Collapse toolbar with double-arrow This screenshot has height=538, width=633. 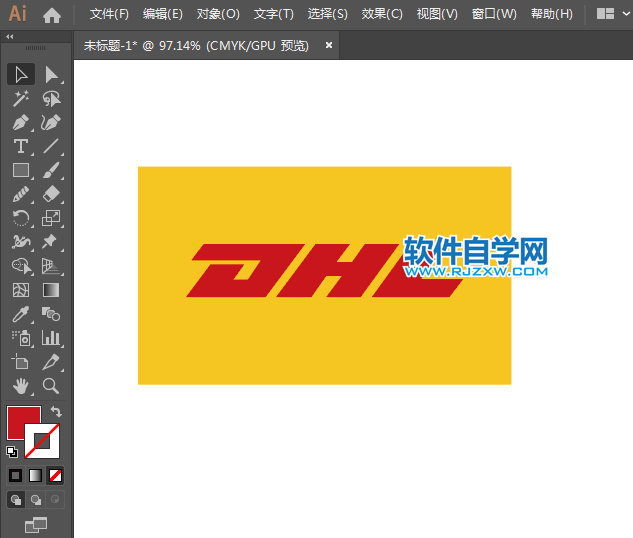pyautogui.click(x=10, y=37)
